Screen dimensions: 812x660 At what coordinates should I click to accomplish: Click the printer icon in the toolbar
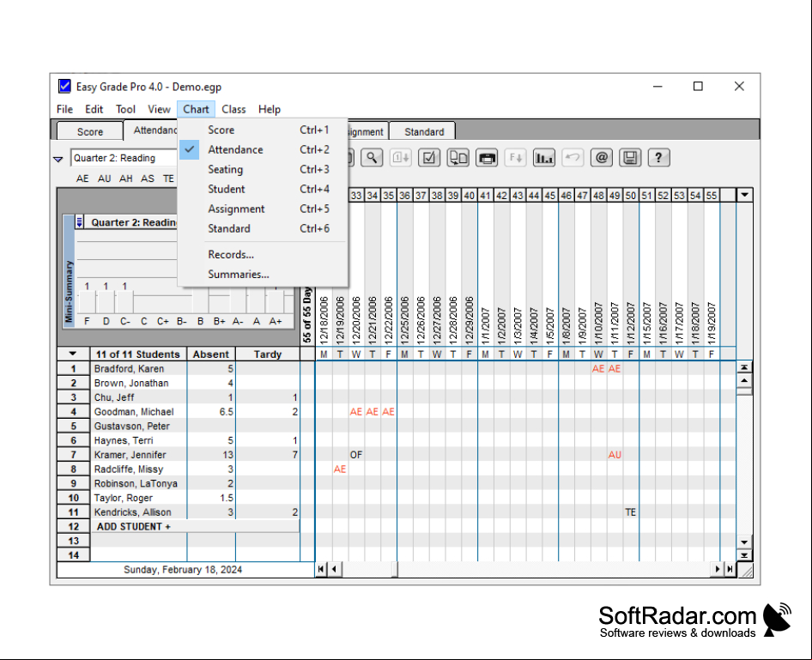(x=487, y=157)
